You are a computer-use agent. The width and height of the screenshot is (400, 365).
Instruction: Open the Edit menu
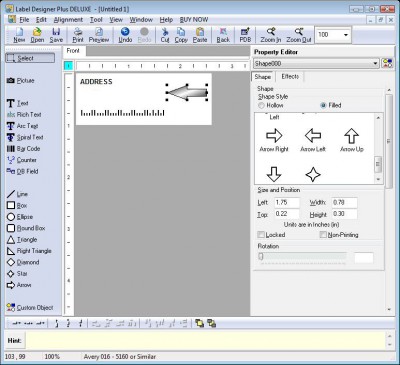41,20
